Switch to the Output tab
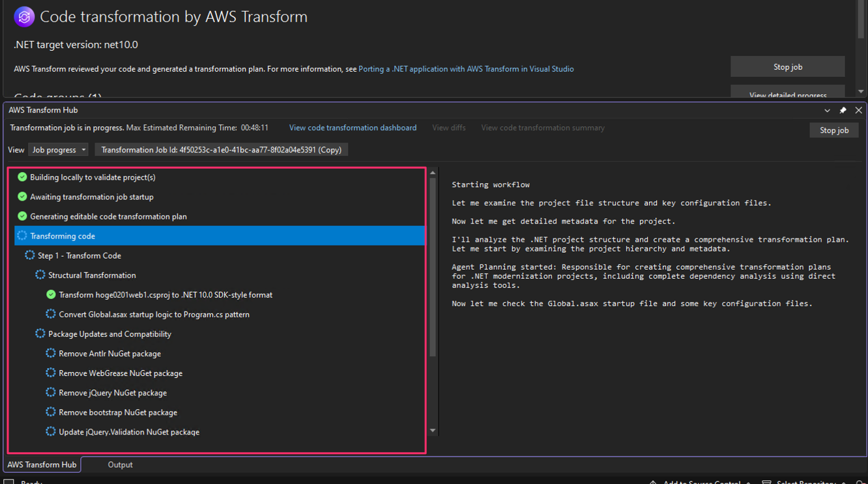This screenshot has width=868, height=484. 120,464
